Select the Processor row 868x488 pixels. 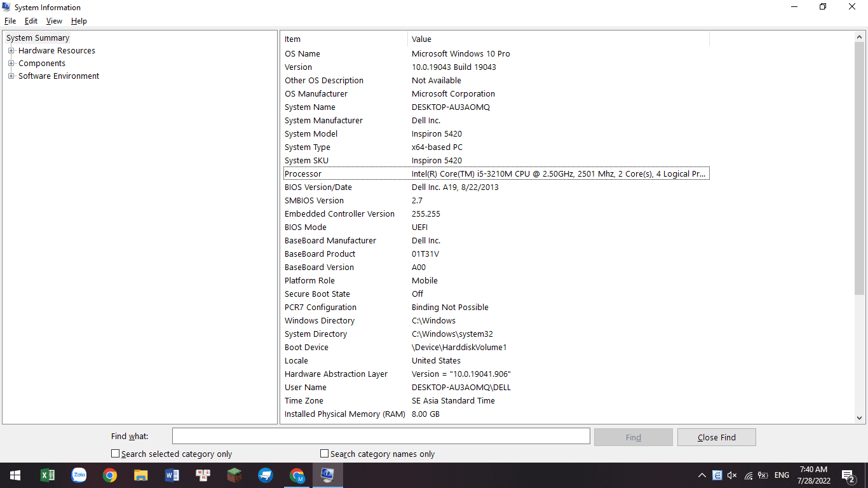pos(496,174)
